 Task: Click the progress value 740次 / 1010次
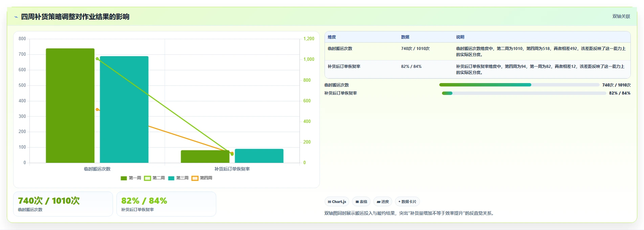[616, 85]
